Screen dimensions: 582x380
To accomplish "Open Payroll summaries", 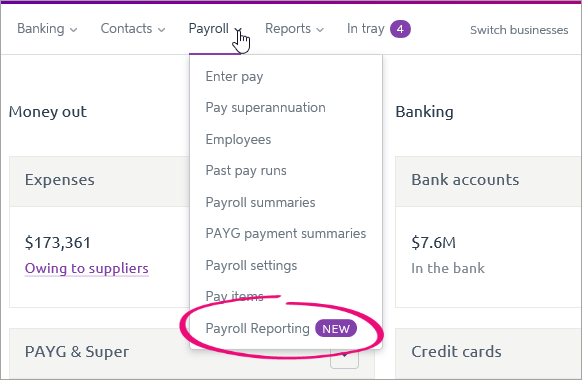I will click(260, 202).
